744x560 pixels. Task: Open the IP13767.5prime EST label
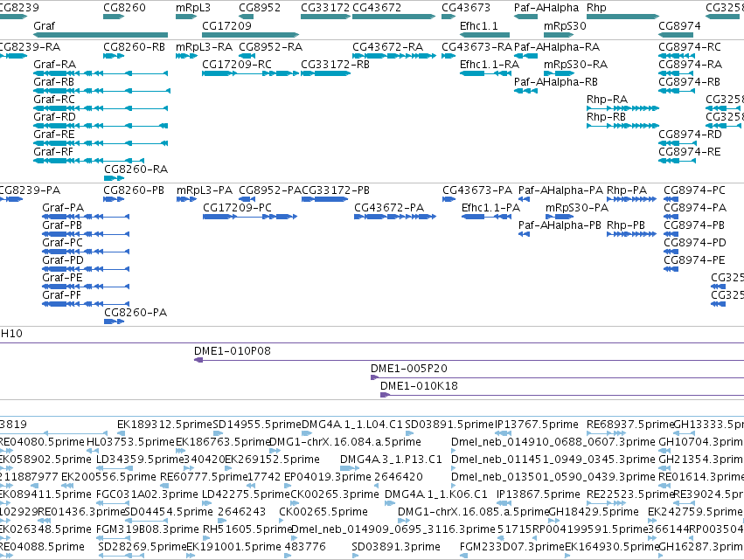point(536,425)
